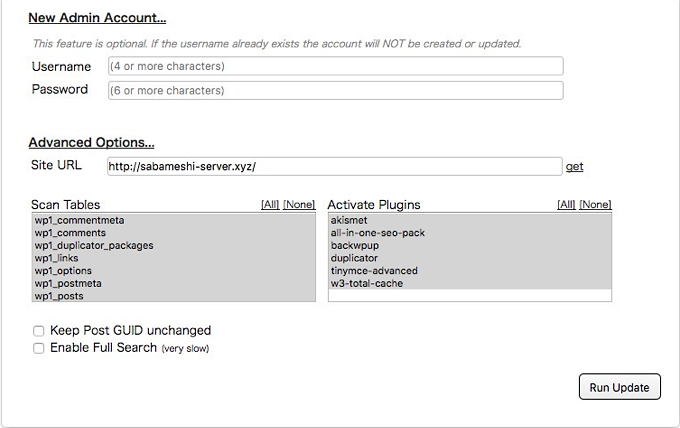Screen dimensions: 680x428
Task: Click the Username input field
Action: pos(335,66)
